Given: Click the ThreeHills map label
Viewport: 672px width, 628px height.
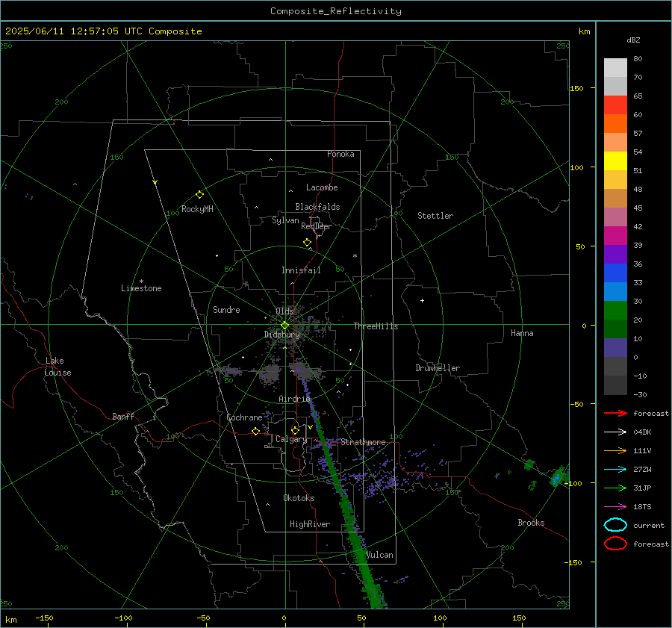Looking at the screenshot, I should point(376,326).
